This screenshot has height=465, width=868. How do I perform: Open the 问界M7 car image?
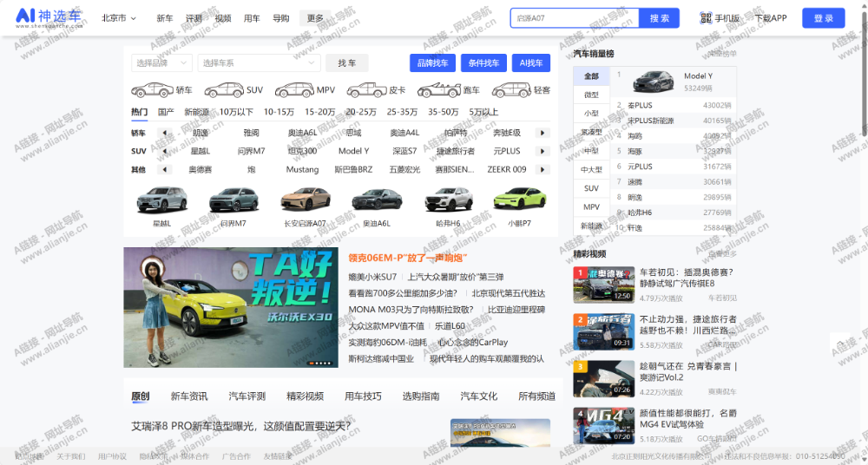point(233,200)
